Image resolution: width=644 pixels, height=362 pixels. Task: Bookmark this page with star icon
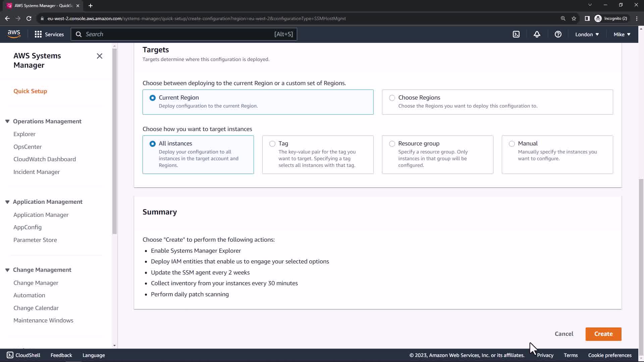(x=574, y=18)
